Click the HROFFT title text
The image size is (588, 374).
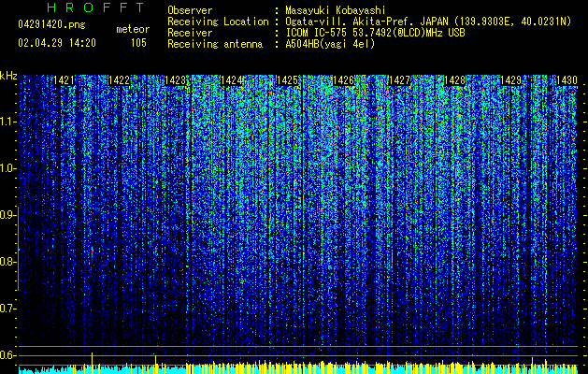95,7
